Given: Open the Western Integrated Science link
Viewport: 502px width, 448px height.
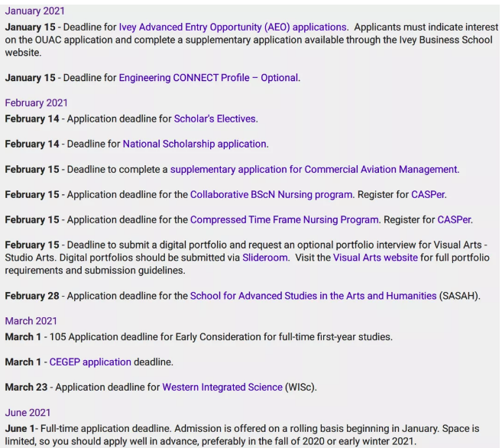Looking at the screenshot, I should [x=222, y=387].
